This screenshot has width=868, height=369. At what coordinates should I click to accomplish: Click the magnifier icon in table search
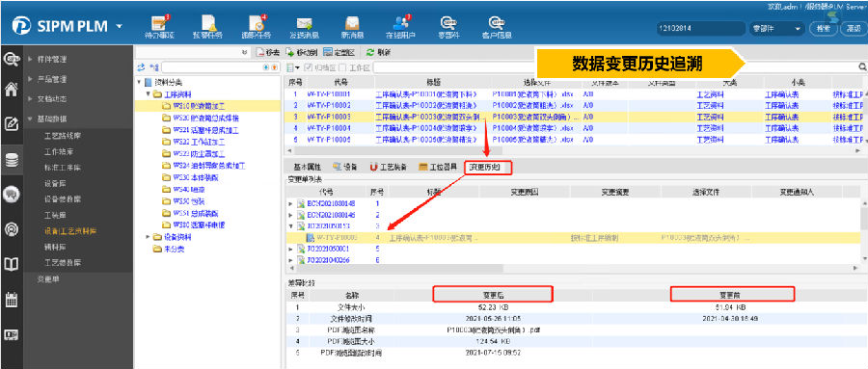[x=862, y=66]
